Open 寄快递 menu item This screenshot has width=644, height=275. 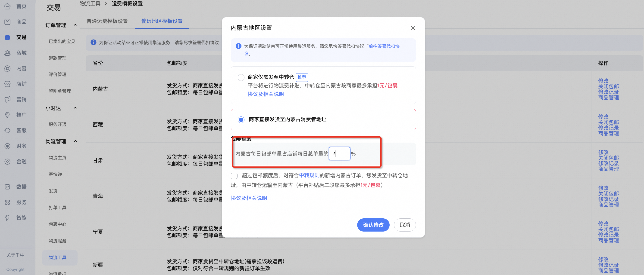55,174
